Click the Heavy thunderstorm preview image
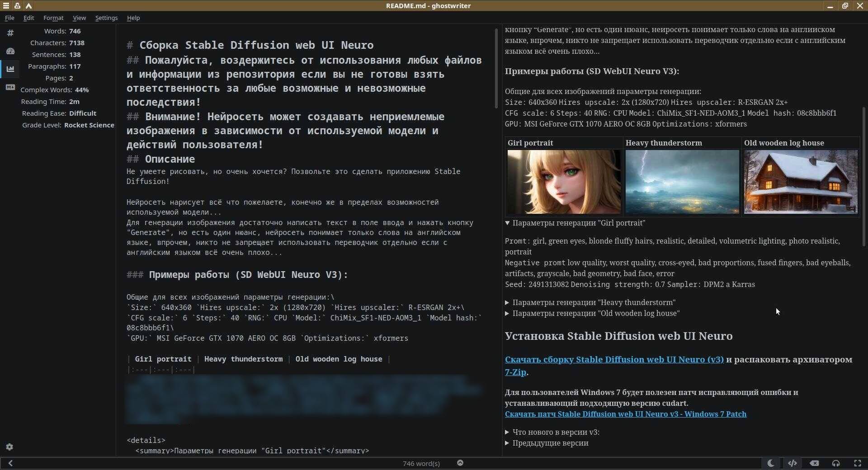868x470 pixels. pos(682,182)
